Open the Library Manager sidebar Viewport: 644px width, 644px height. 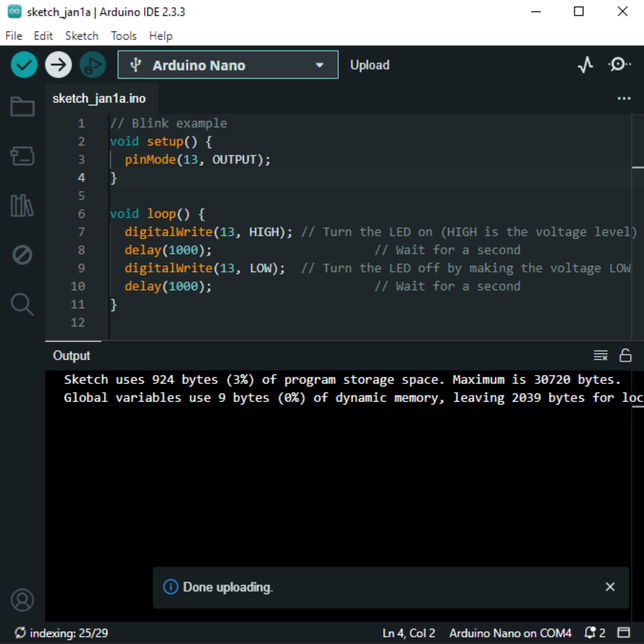pyautogui.click(x=22, y=206)
